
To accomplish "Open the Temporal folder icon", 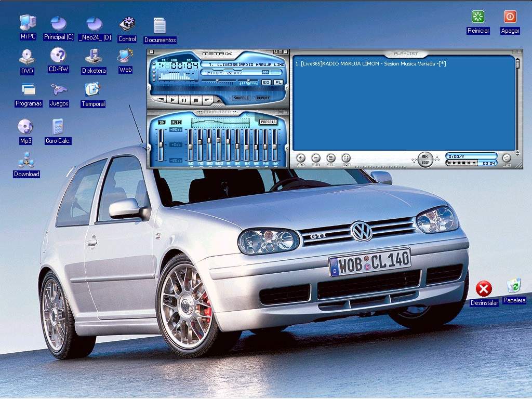I will [x=93, y=95].
